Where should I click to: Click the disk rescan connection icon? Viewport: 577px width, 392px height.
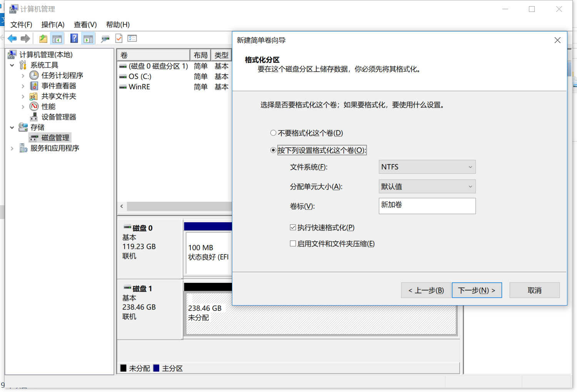point(105,38)
